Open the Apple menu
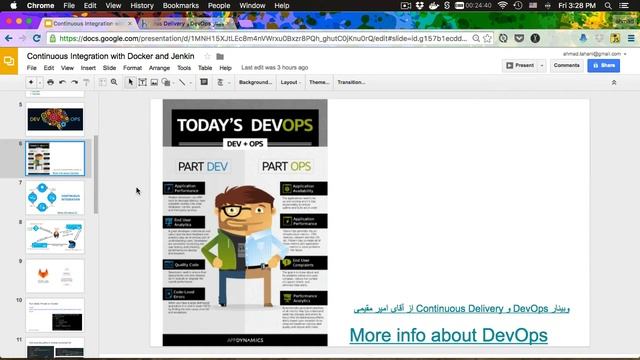This screenshot has width=640, height=360. click(x=13, y=6)
